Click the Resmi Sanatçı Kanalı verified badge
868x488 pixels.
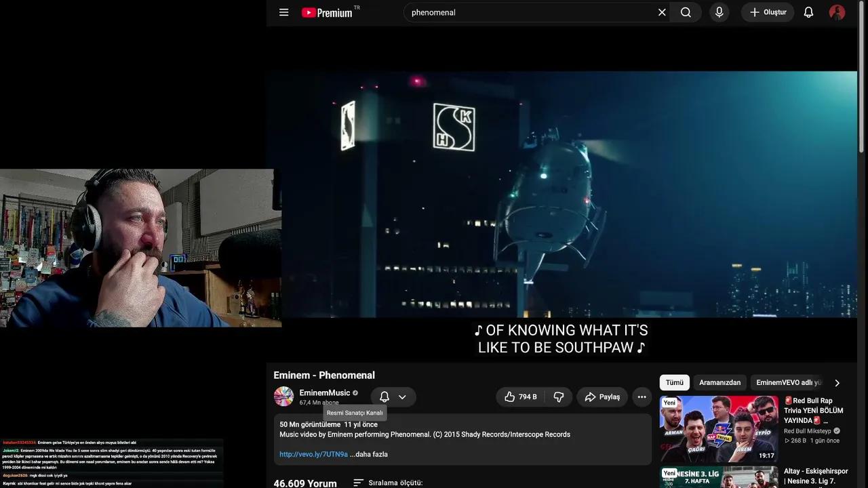(x=355, y=393)
